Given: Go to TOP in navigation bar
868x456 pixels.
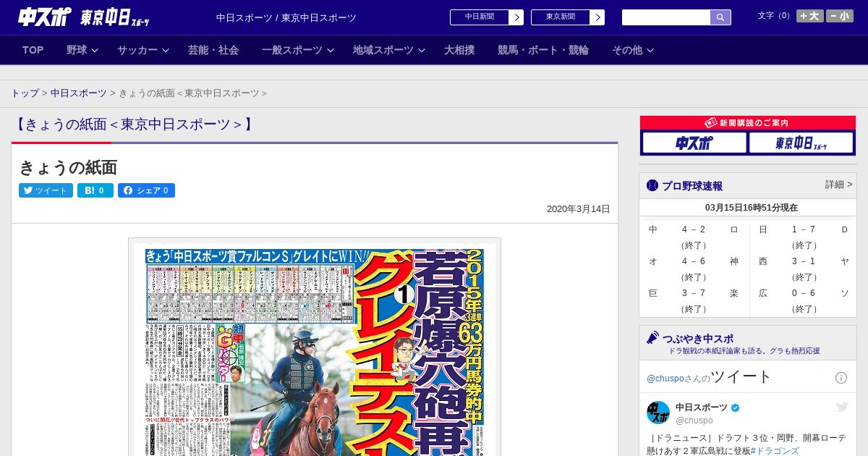Looking at the screenshot, I should tap(33, 50).
